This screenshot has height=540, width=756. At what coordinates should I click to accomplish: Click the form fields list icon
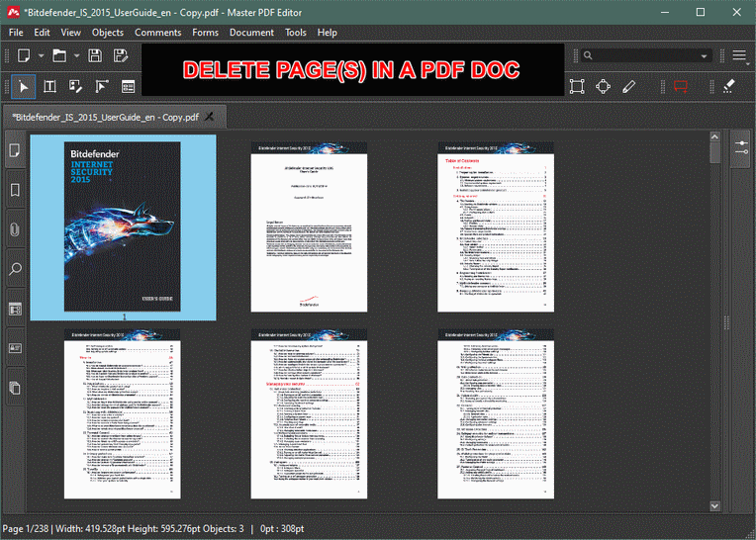click(128, 87)
